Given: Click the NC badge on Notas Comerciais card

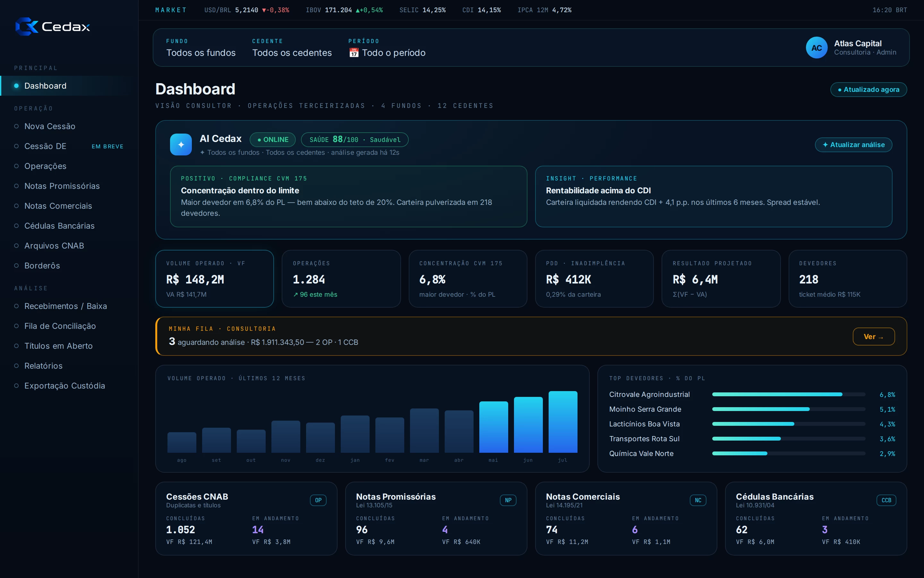Looking at the screenshot, I should [697, 500].
